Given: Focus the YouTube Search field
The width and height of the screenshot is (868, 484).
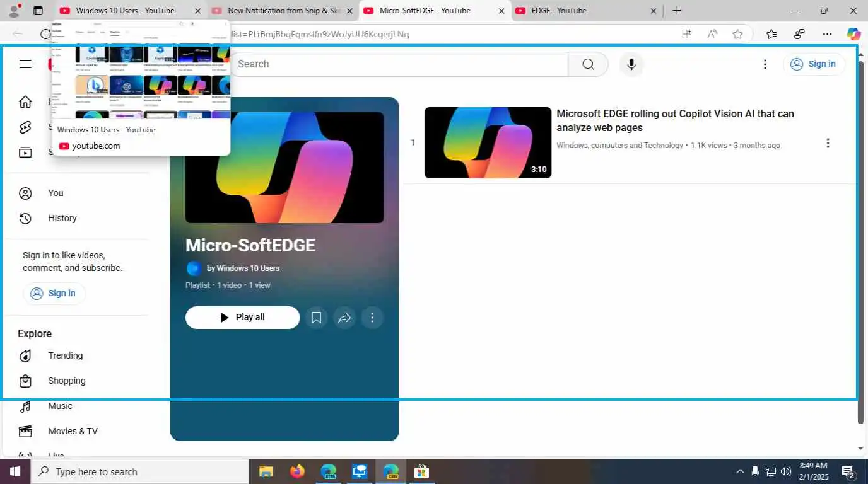Looking at the screenshot, I should (x=399, y=64).
